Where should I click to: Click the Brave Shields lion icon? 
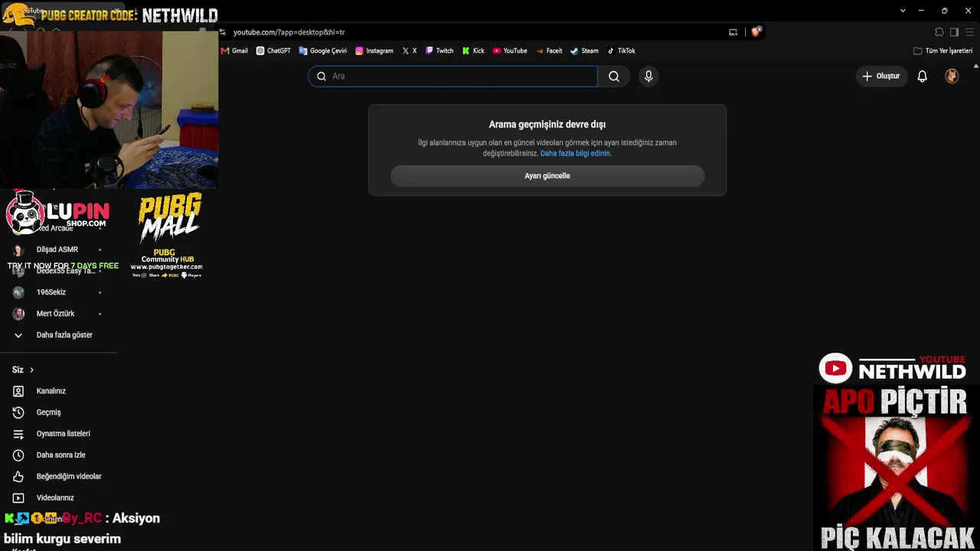click(756, 32)
